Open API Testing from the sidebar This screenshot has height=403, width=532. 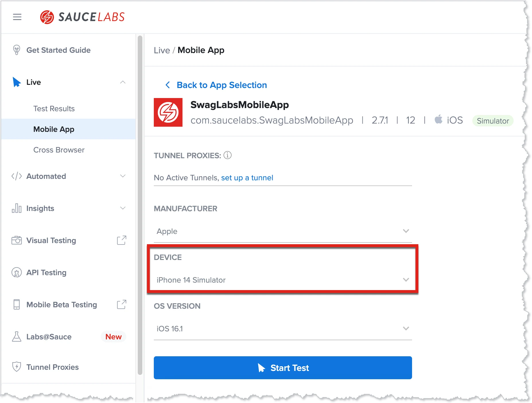point(46,273)
